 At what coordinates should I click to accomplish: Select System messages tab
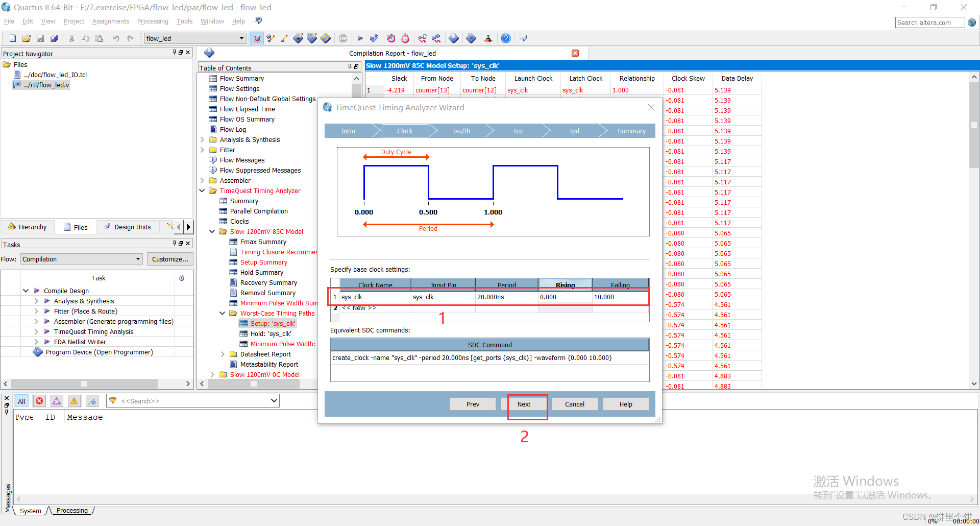pyautogui.click(x=31, y=510)
